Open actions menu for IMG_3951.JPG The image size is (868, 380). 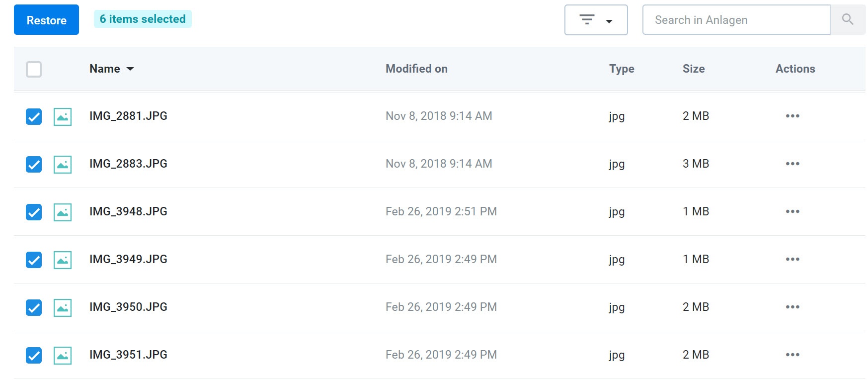(x=792, y=355)
